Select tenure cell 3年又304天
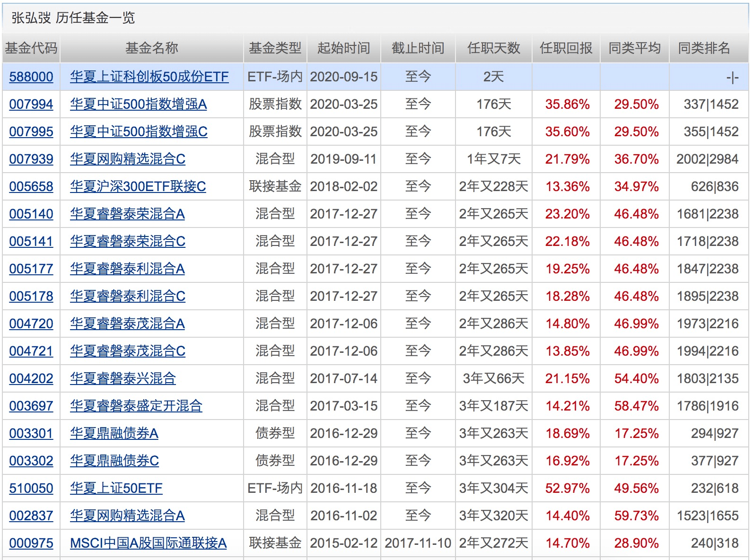 click(494, 488)
